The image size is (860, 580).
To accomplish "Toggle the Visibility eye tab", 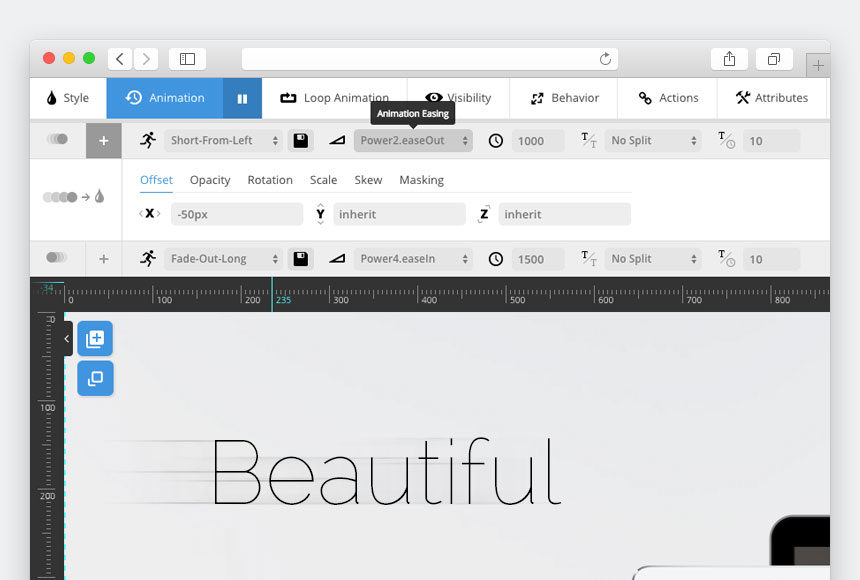I will 459,98.
